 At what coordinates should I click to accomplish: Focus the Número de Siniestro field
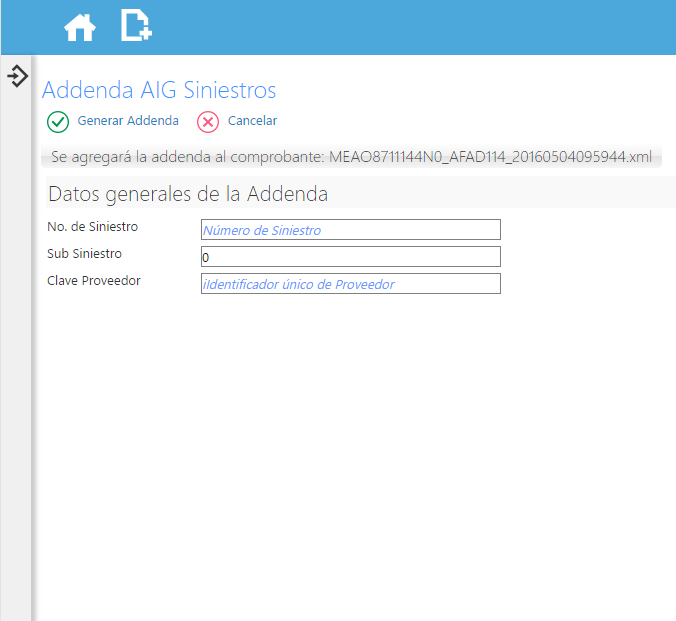tap(351, 229)
